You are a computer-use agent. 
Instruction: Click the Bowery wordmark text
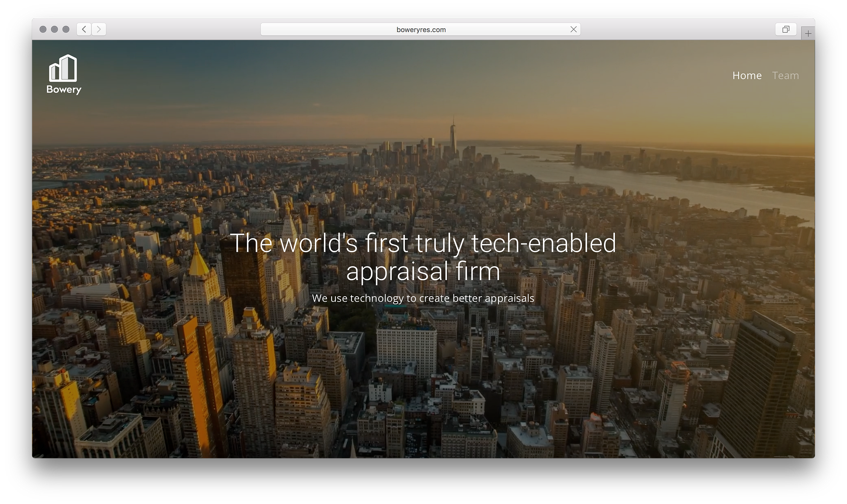coord(64,90)
